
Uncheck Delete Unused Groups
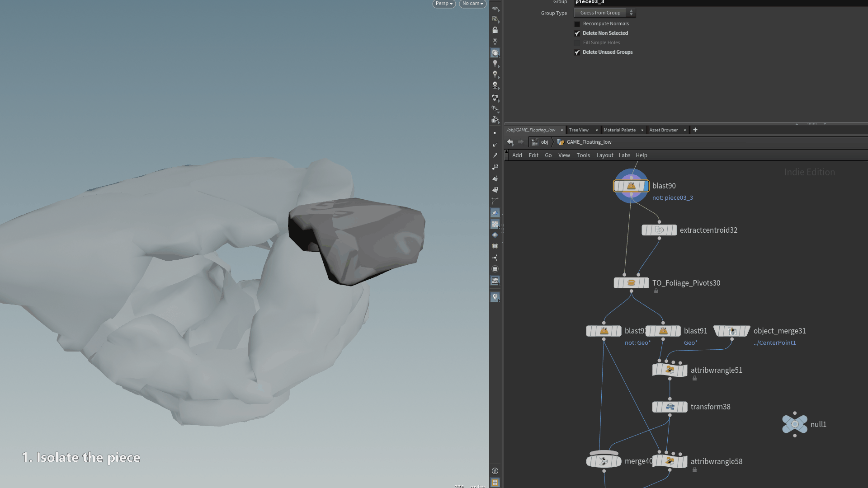[x=577, y=52]
